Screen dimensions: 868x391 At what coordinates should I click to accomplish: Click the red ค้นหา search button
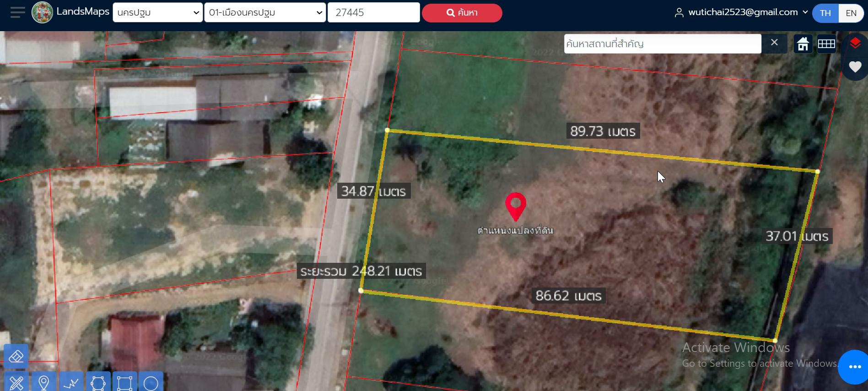[462, 13]
